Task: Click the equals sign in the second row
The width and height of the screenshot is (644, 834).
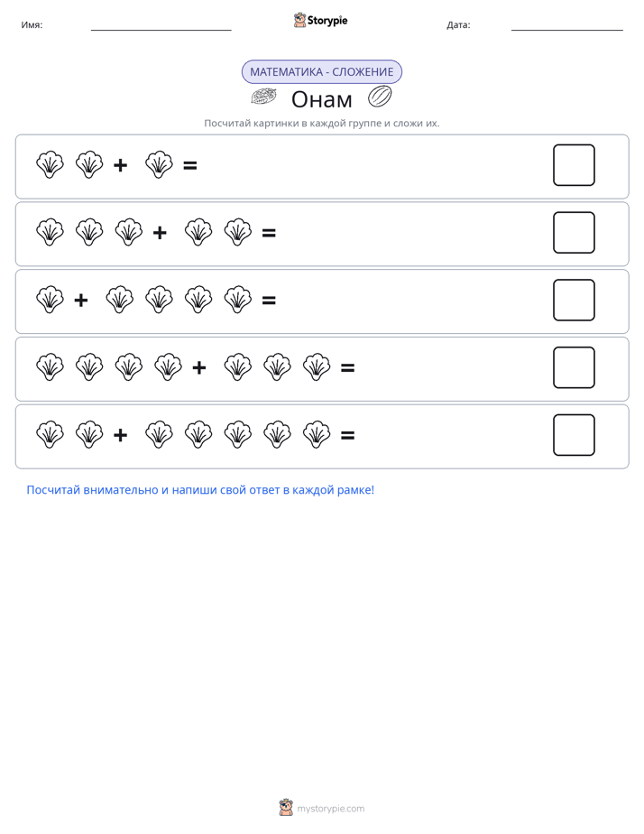Action: 269,233
